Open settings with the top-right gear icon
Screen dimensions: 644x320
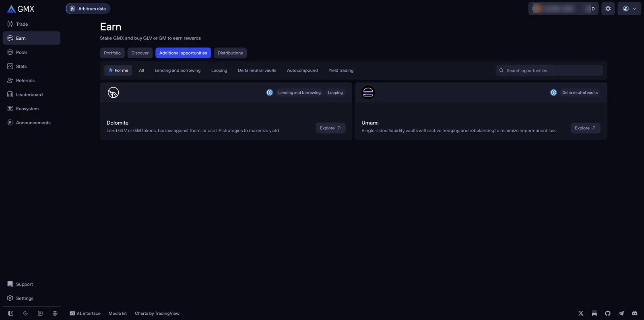pos(608,8)
